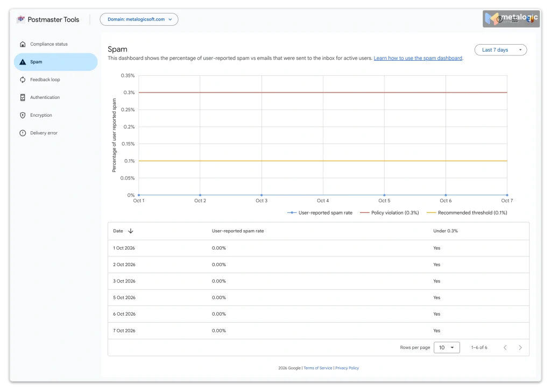This screenshot has height=392, width=551.
Task: Click the Rows per page label
Action: (x=415, y=348)
